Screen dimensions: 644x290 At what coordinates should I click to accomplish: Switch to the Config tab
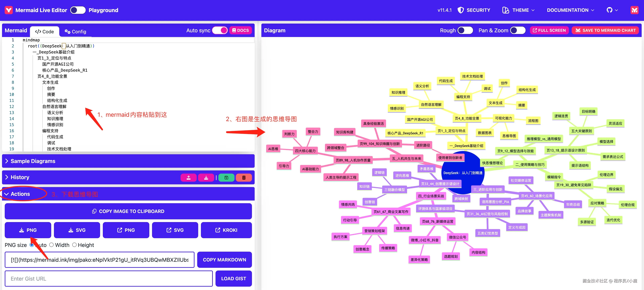[75, 32]
